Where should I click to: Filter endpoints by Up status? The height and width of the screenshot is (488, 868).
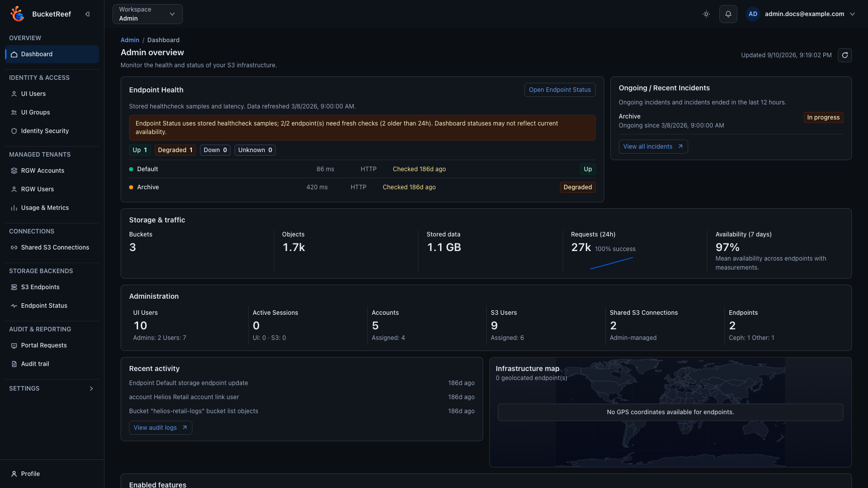click(x=140, y=150)
